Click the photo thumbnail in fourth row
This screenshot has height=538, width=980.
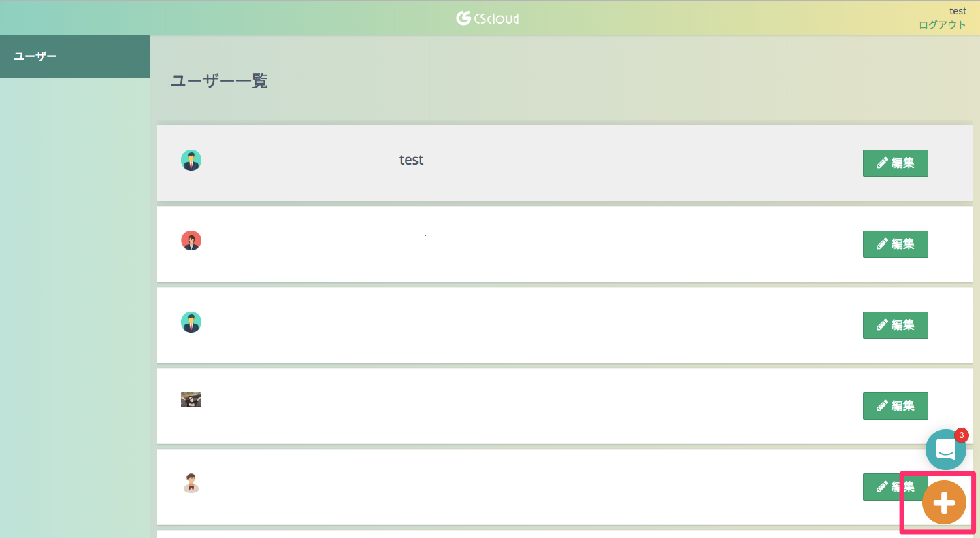coord(191,400)
